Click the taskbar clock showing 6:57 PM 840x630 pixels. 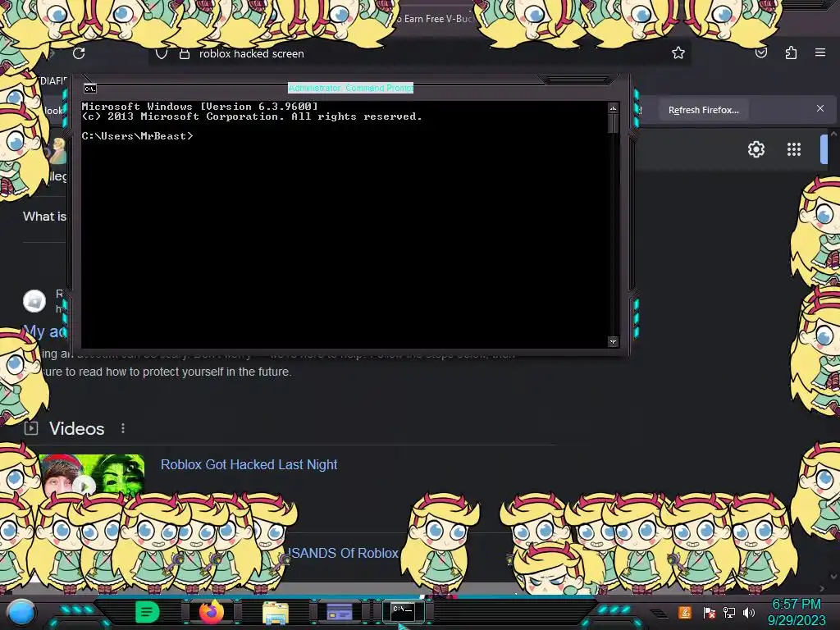tap(797, 605)
